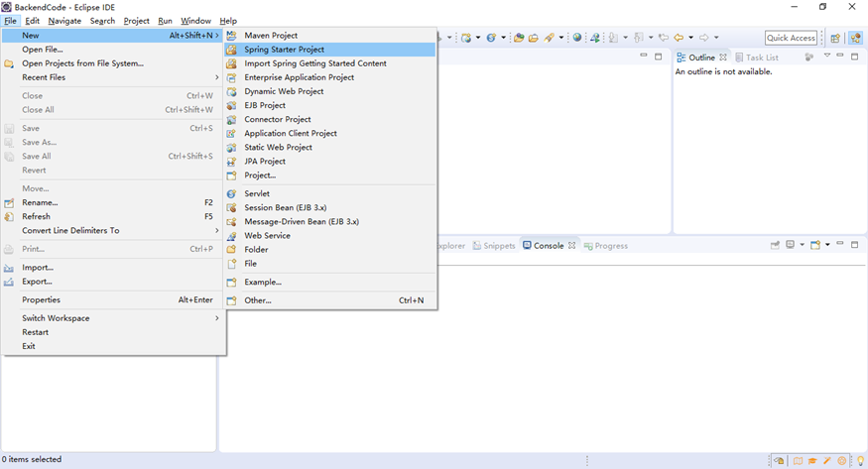Select EJB Project menu entry

tap(329, 105)
